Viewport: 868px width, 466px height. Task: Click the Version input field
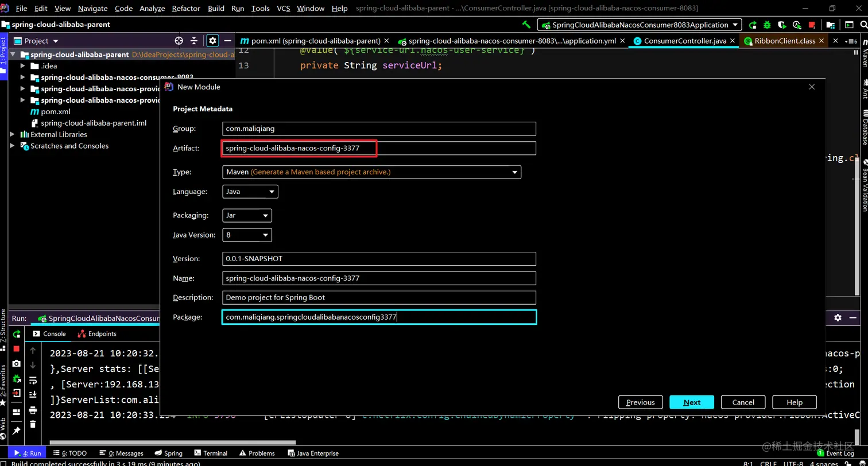click(379, 259)
